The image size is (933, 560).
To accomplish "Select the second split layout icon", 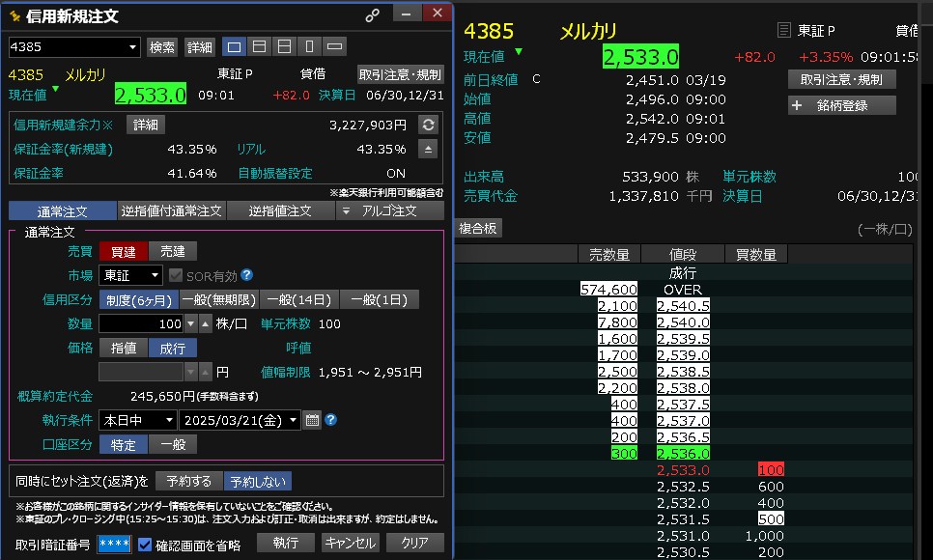I will coord(260,46).
